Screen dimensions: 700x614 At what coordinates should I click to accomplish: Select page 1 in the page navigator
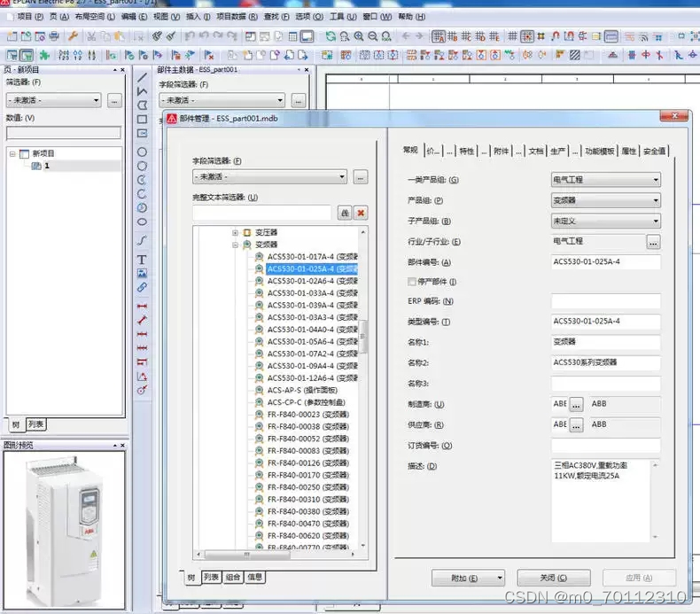pos(46,166)
